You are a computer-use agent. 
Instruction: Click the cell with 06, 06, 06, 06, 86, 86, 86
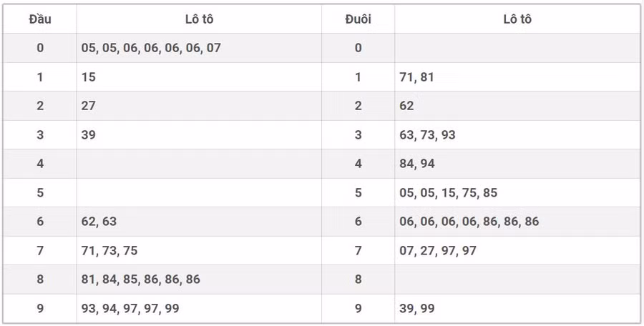[469, 222]
